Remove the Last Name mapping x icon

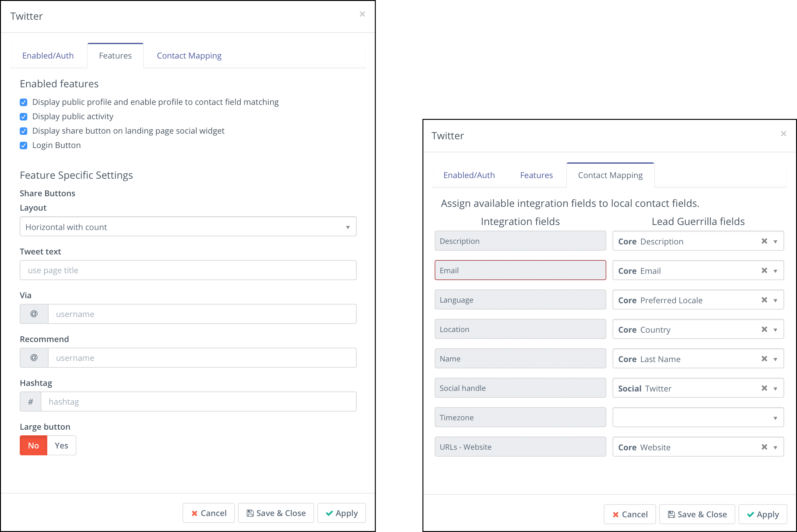click(764, 359)
